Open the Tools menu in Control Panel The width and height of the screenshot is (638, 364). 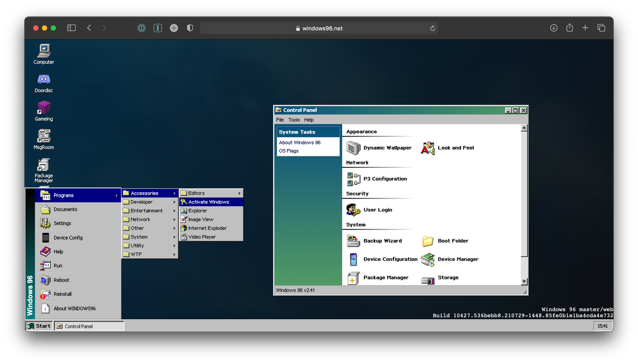click(294, 120)
